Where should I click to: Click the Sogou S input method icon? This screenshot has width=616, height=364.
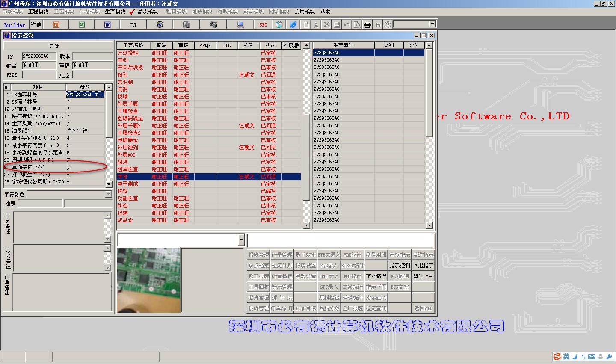click(x=557, y=357)
